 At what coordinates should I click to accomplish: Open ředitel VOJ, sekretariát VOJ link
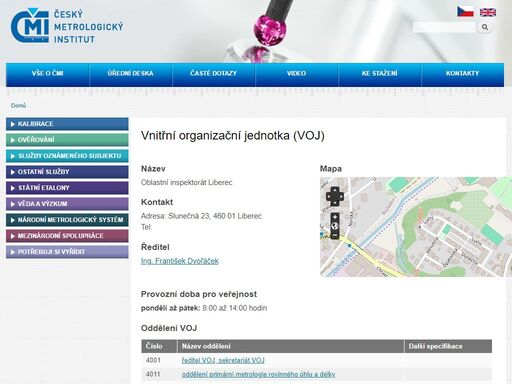click(223, 360)
